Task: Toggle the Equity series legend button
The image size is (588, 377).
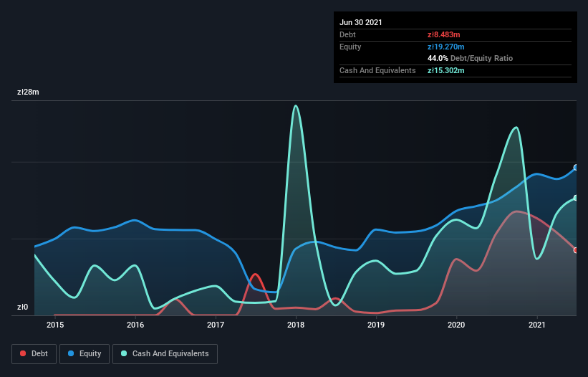Action: point(85,354)
